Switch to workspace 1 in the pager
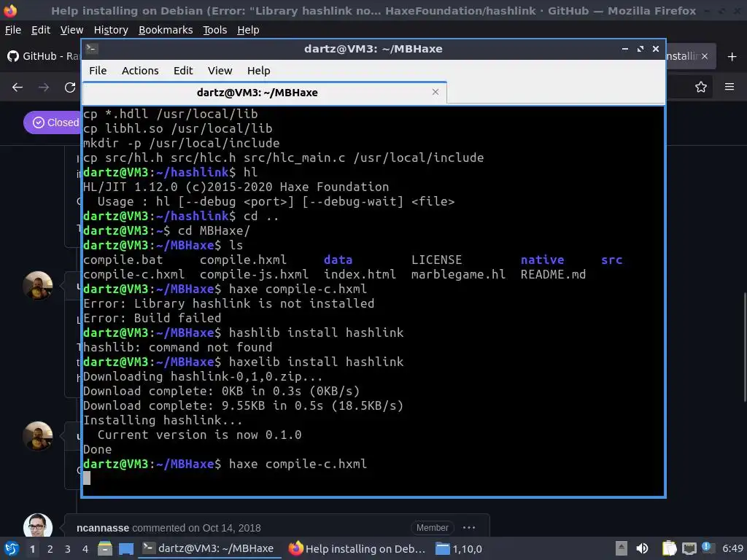This screenshot has height=560, width=747. tap(32, 549)
